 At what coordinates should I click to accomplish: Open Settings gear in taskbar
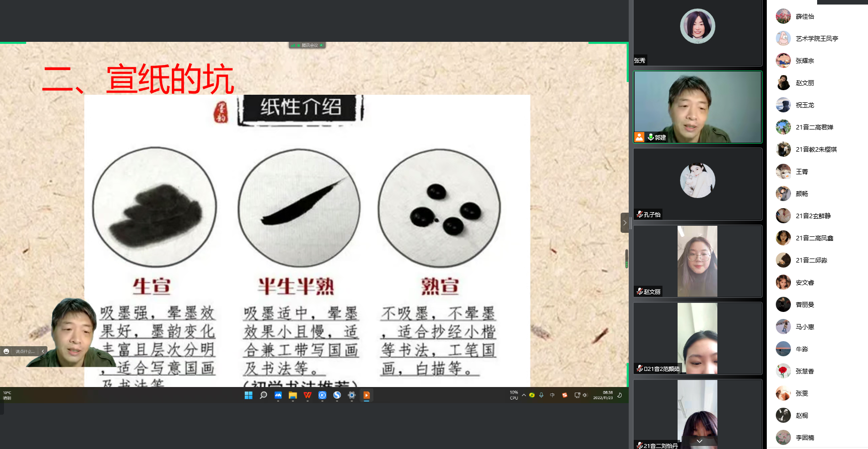click(x=352, y=396)
